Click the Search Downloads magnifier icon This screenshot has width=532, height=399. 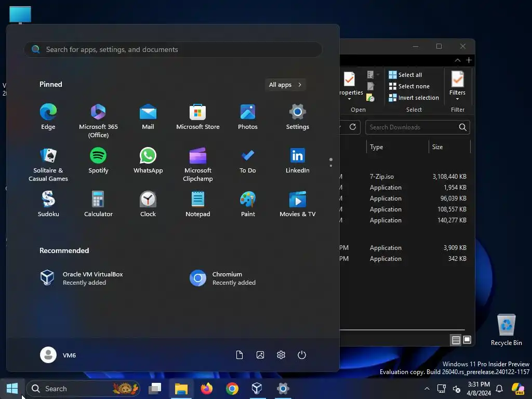462,127
